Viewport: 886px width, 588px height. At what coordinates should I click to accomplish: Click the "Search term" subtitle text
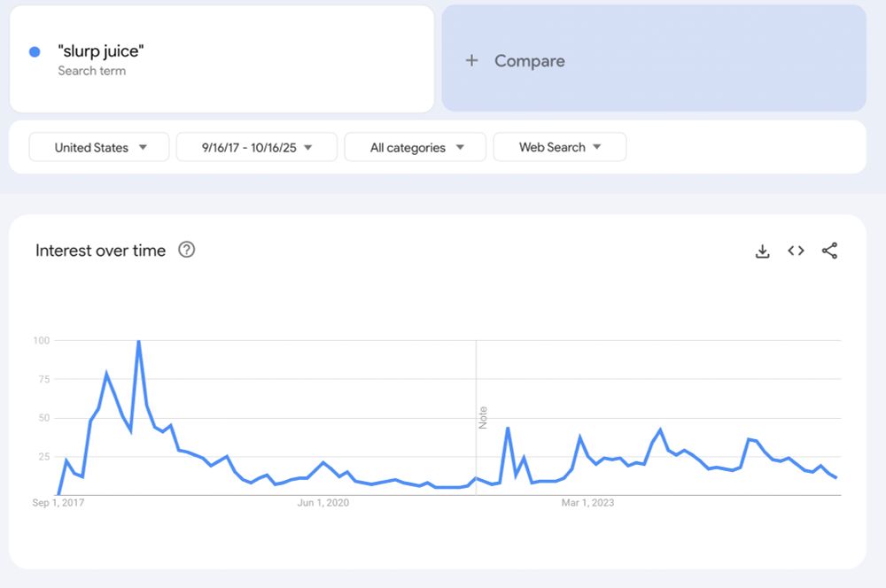91,71
